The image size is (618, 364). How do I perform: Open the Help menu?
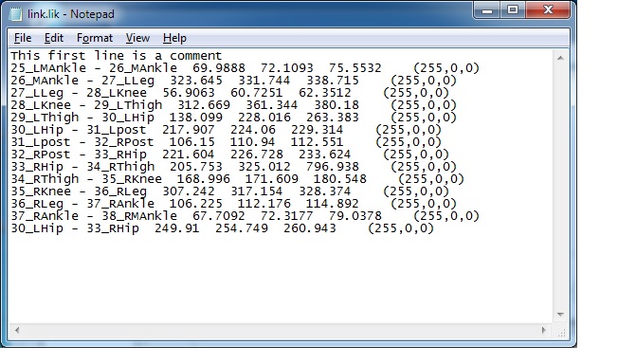tap(174, 38)
